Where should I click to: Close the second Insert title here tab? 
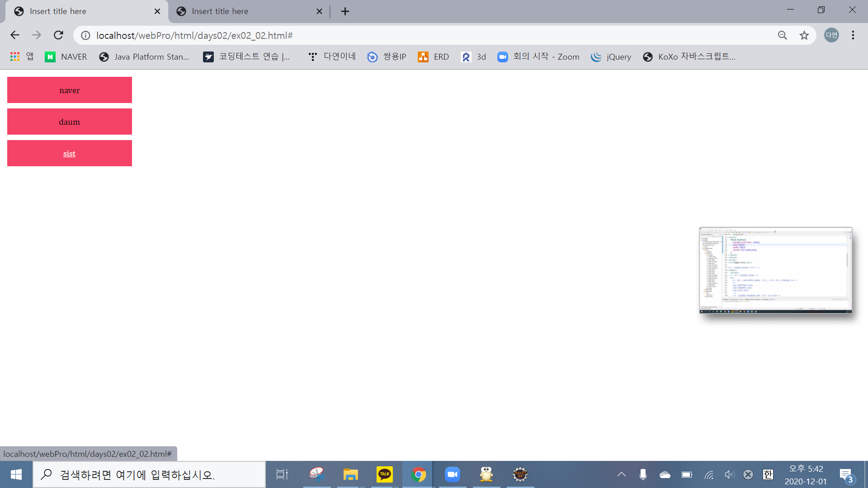coord(319,11)
